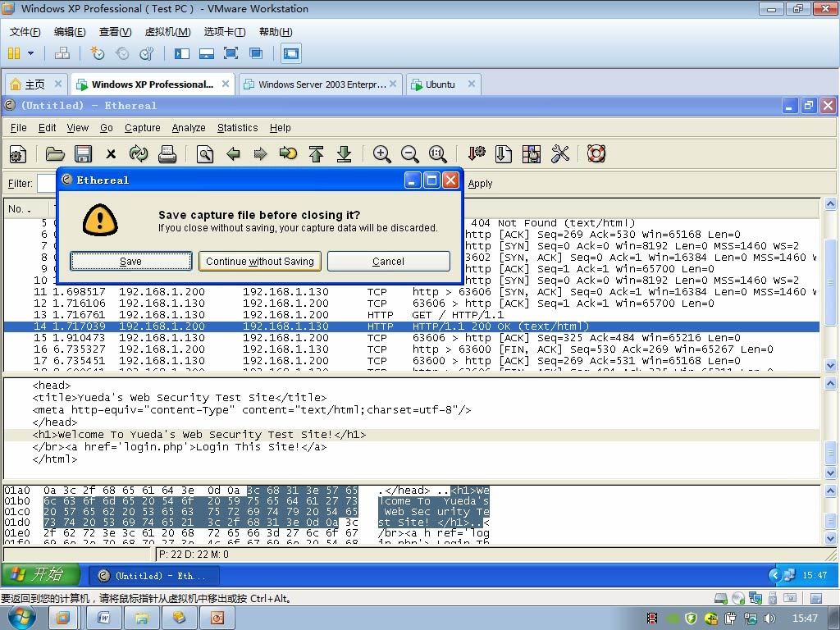Click the Save button in dialog
This screenshot has width=840, height=630.
pos(130,262)
